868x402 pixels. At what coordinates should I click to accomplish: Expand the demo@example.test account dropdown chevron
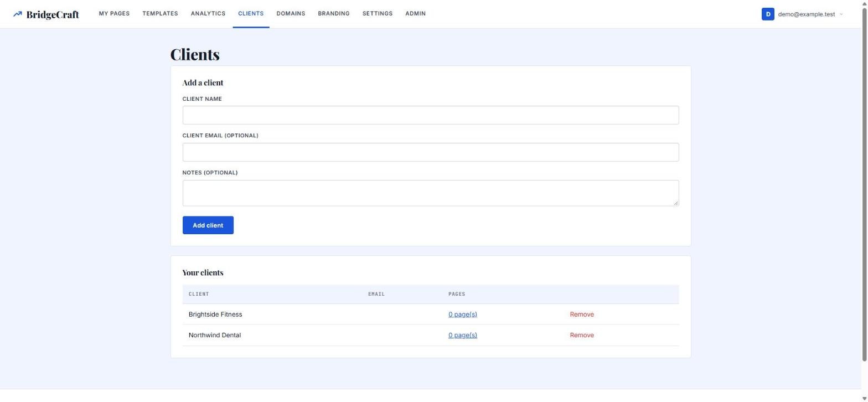click(x=841, y=14)
